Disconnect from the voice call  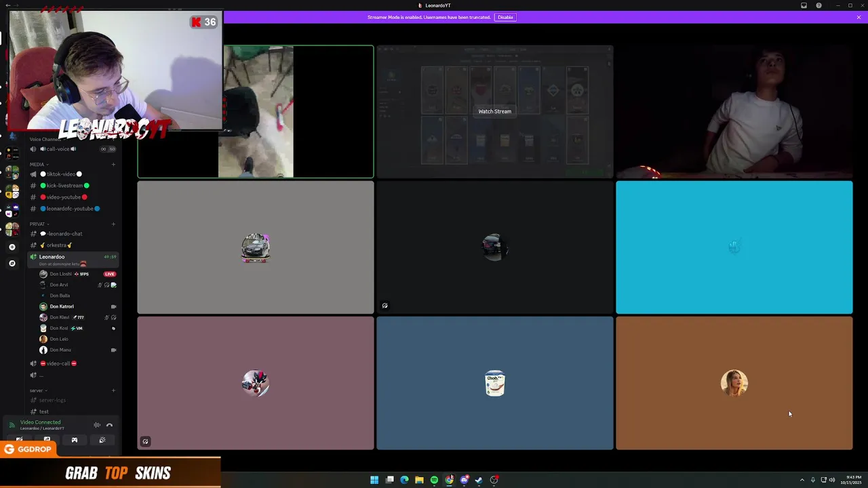pyautogui.click(x=109, y=425)
